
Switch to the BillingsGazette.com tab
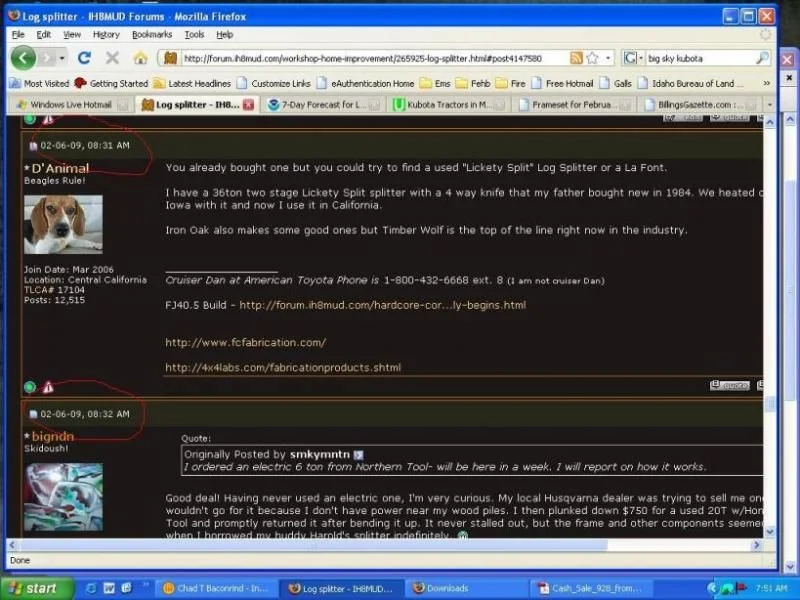(x=698, y=105)
